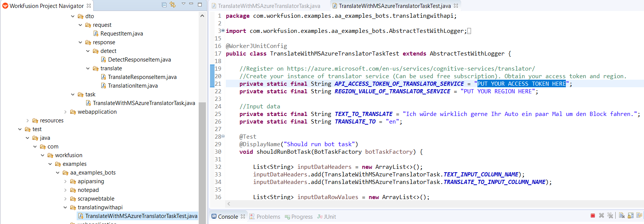This screenshot has height=224, width=644.
Task: Expand the apiparsing folder
Action: pyautogui.click(x=65, y=181)
